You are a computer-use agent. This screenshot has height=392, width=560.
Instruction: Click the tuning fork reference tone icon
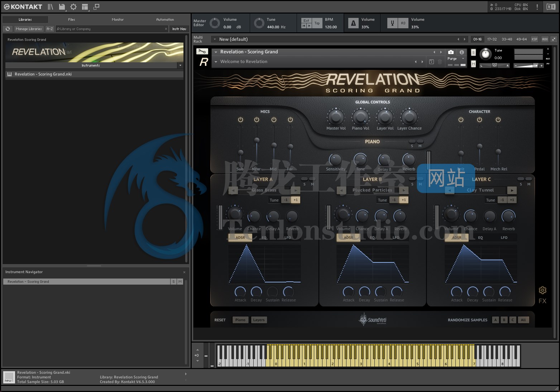[392, 23]
